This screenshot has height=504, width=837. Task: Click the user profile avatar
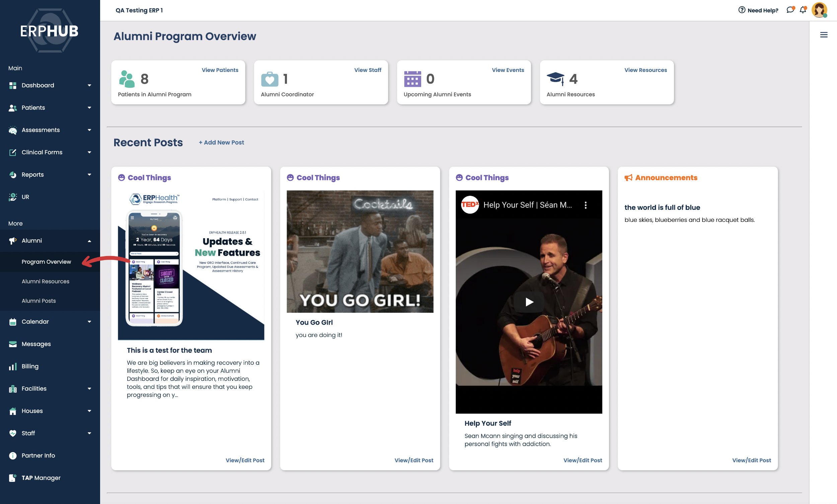click(819, 10)
